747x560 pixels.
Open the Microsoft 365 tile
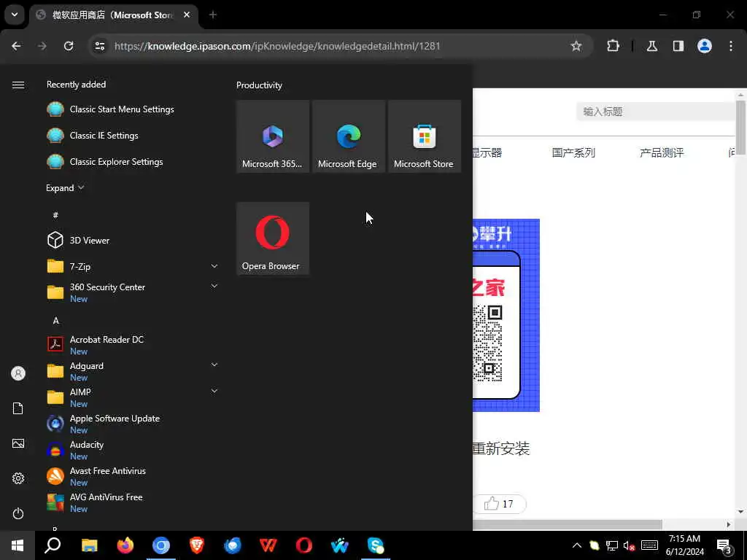[x=273, y=136]
